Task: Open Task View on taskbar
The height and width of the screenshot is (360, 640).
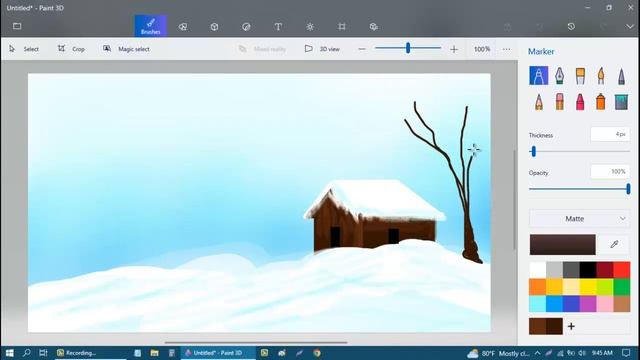Action: click(x=43, y=353)
